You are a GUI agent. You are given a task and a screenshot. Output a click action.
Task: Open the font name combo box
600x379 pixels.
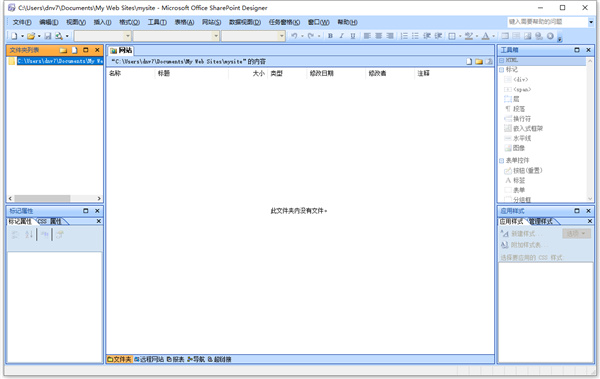coord(176,36)
